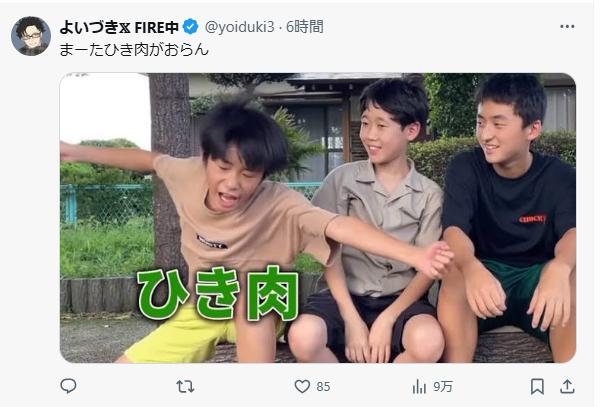605x407 pixels.
Task: Open the display name よいづき FIRE中
Action: [119, 27]
